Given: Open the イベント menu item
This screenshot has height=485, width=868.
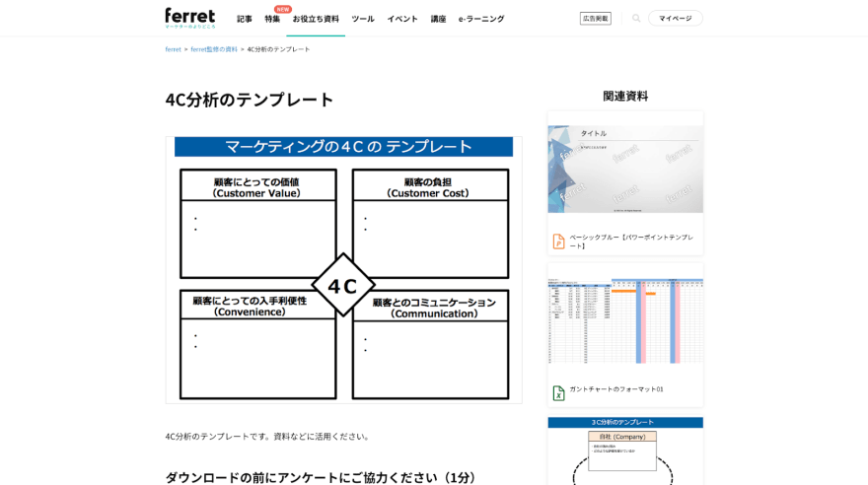Looking at the screenshot, I should pyautogui.click(x=402, y=19).
